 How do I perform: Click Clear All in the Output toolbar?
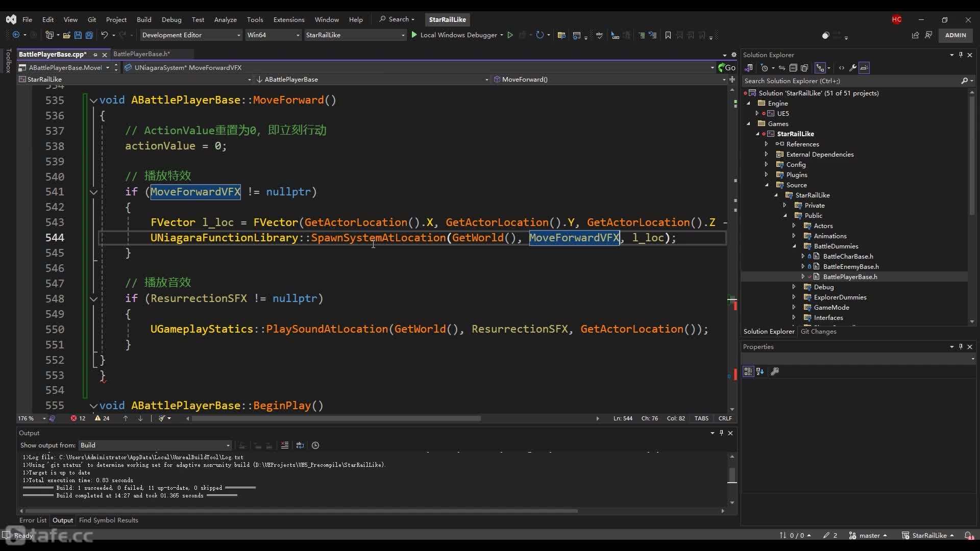pos(285,445)
